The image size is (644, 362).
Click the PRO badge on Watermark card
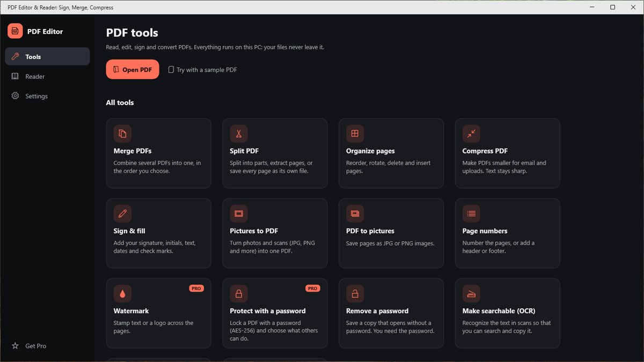196,289
